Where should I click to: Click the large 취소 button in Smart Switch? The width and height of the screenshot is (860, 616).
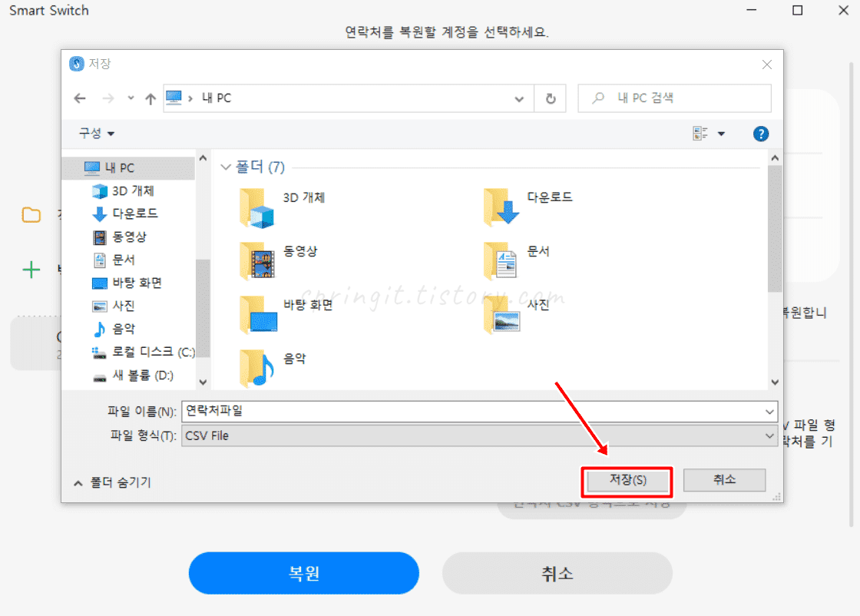click(x=557, y=573)
